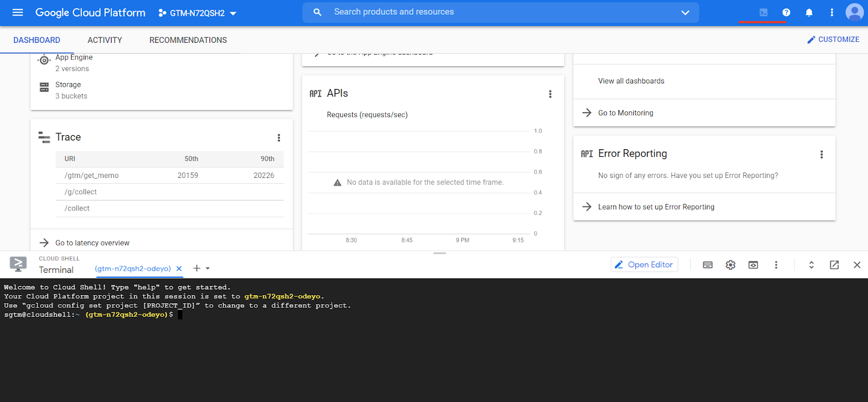Show notifications via the bell icon

[809, 12]
